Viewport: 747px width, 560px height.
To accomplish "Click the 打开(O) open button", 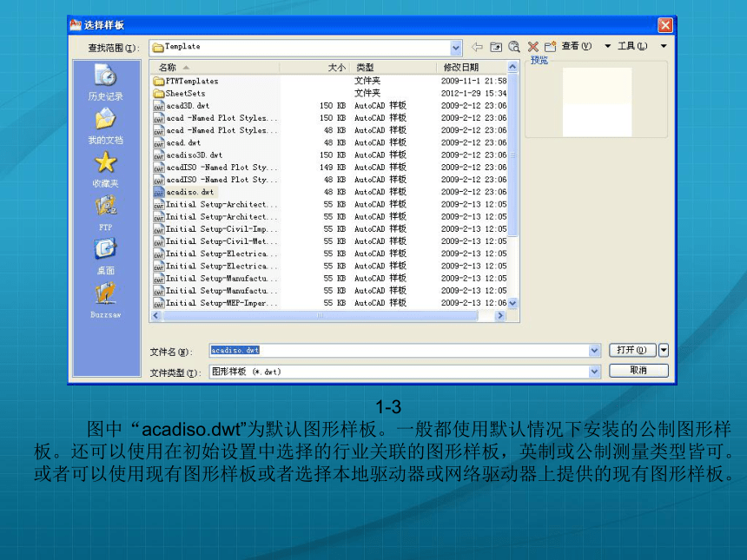I will [632, 351].
